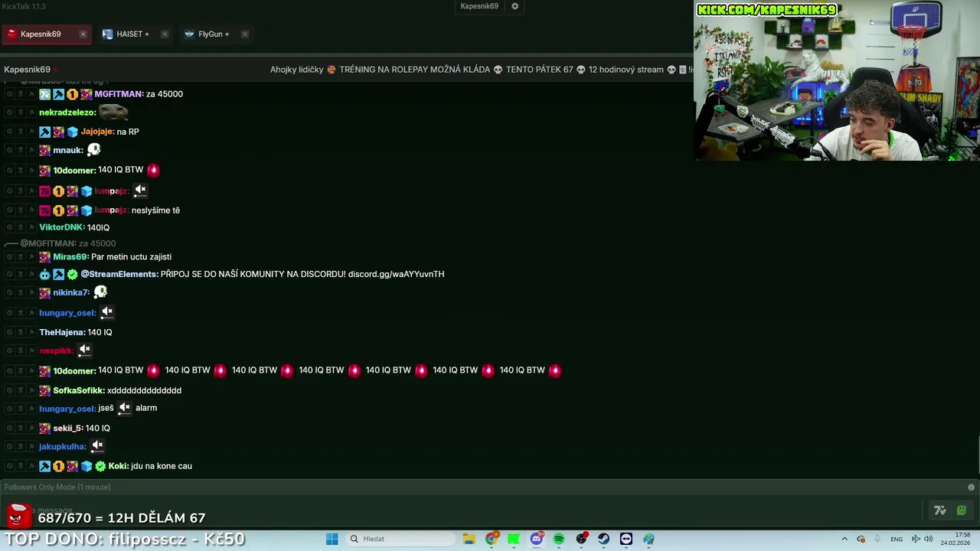Expand hidden system tray icons chevron

[x=844, y=539]
